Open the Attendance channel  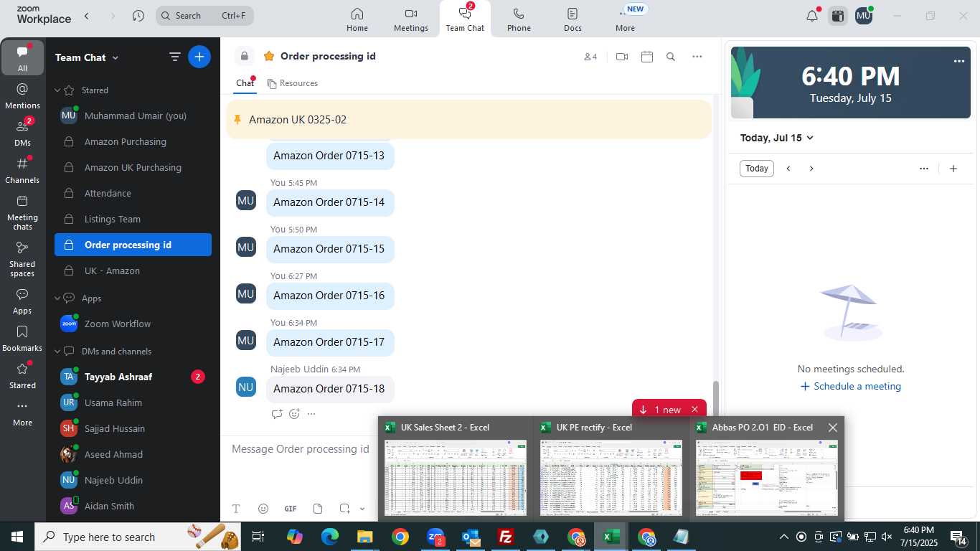click(x=133, y=193)
